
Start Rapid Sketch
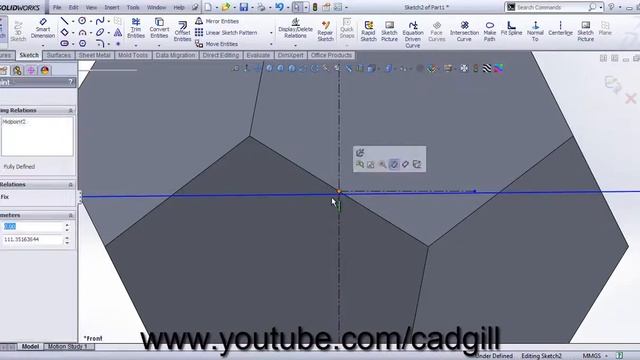pos(368,31)
